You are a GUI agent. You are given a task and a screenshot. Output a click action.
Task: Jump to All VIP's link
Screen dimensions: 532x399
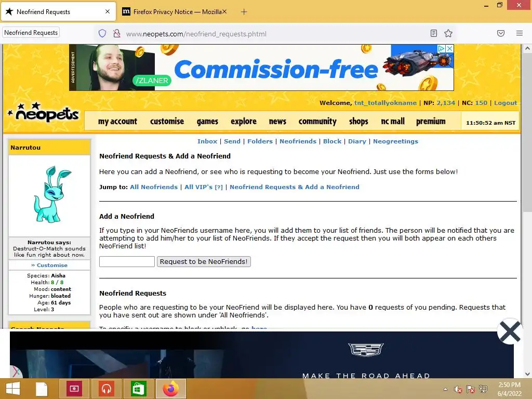pos(198,187)
